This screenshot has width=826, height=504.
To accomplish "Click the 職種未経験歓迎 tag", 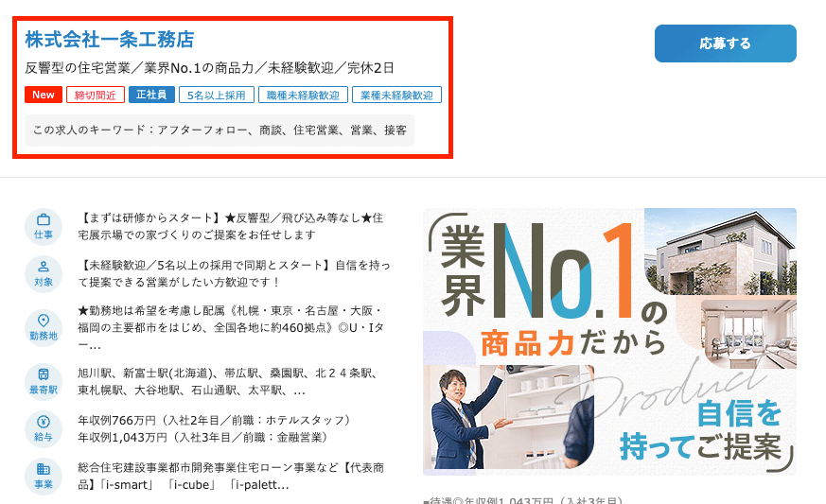I will tap(303, 95).
